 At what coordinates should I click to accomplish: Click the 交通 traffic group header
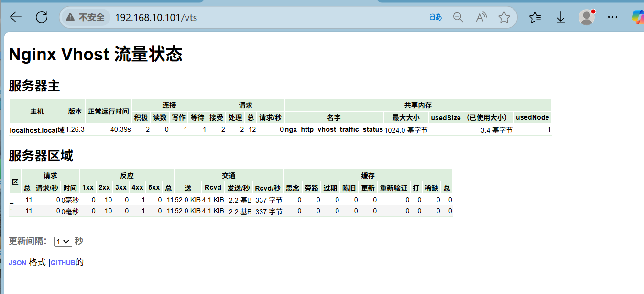229,175
